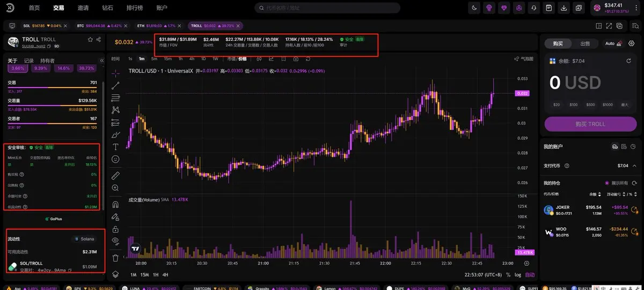The height and width of the screenshot is (290, 644).
Task: Open the emoji sticker tool
Action: tap(115, 159)
